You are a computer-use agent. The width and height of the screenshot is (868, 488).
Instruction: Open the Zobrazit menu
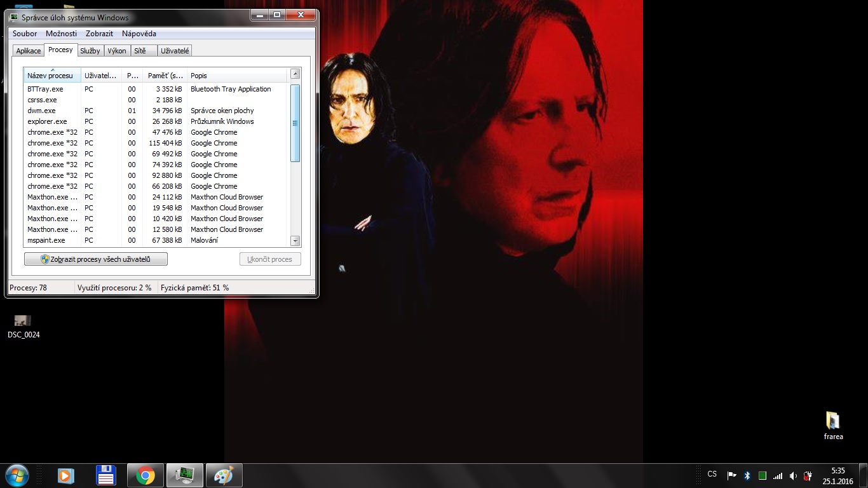pos(99,34)
